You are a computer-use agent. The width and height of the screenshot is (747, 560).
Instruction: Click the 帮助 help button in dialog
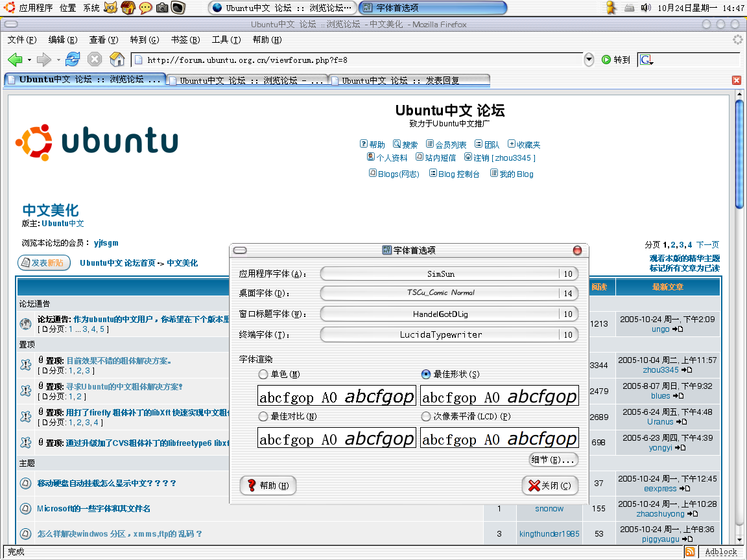point(268,485)
